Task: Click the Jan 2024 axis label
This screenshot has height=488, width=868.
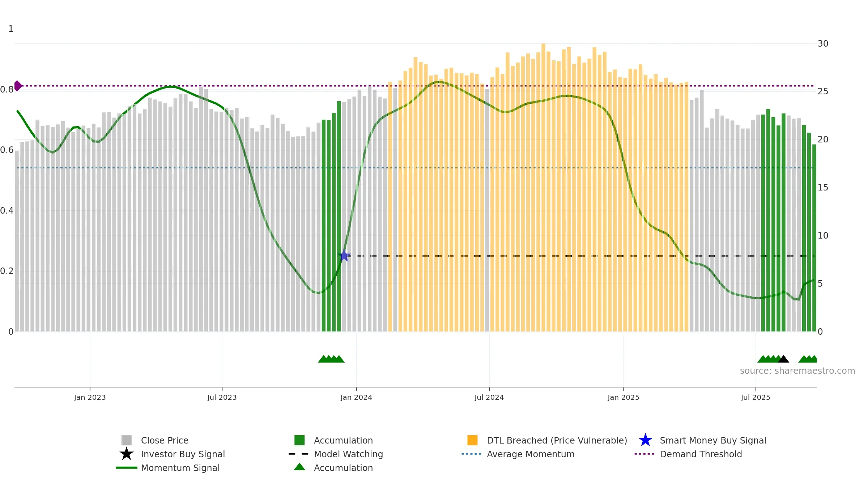Action: point(356,398)
